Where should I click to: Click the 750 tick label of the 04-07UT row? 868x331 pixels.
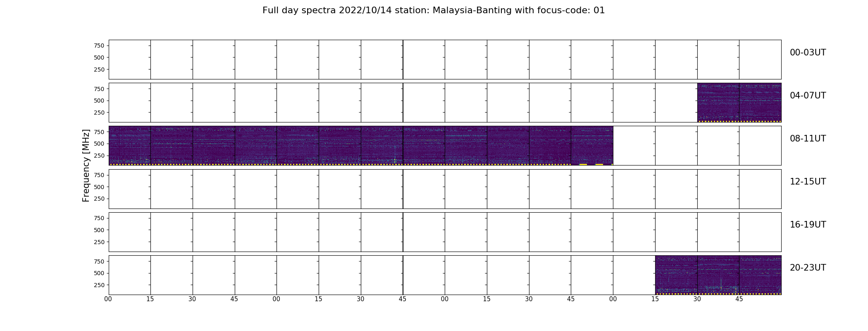(99, 89)
